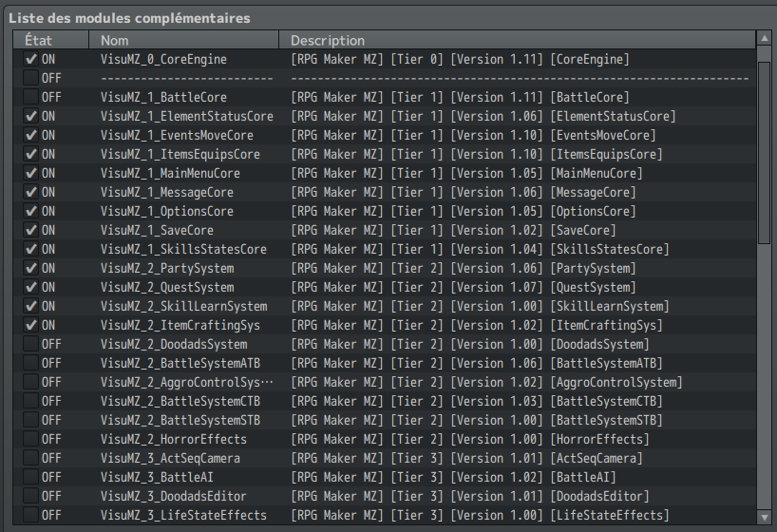Image resolution: width=777 pixels, height=532 pixels.
Task: Click the [BattleSystemSTB] description cell
Action: point(477,421)
